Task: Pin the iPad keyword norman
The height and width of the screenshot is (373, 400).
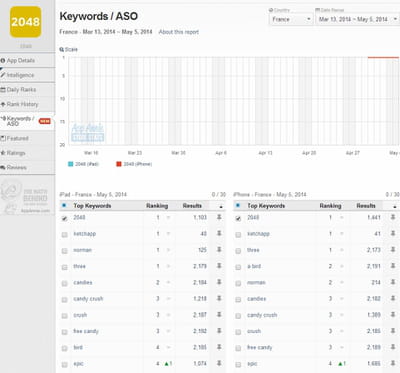Action: [x=219, y=250]
